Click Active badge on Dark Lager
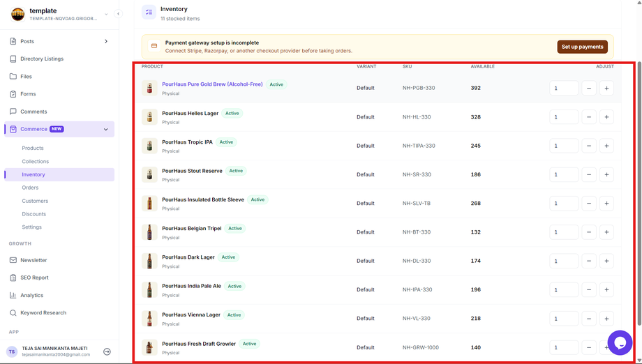The width and height of the screenshot is (642, 364). [228, 257]
